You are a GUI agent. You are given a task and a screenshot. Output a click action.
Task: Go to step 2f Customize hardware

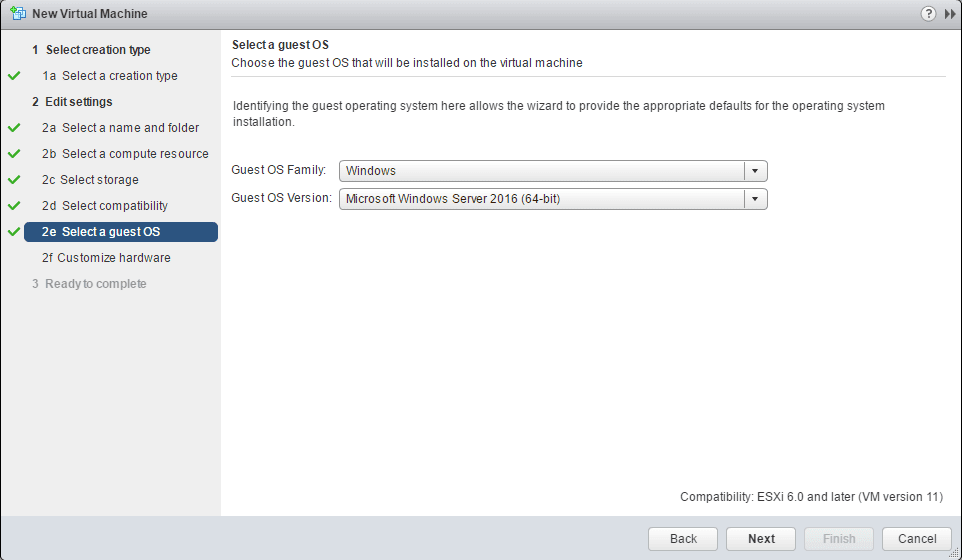click(106, 258)
